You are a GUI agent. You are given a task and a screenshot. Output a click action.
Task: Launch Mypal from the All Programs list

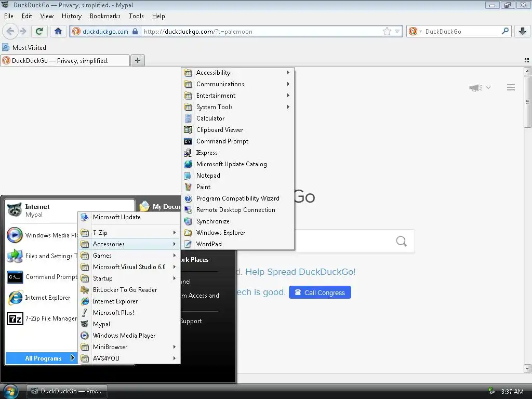129,324
